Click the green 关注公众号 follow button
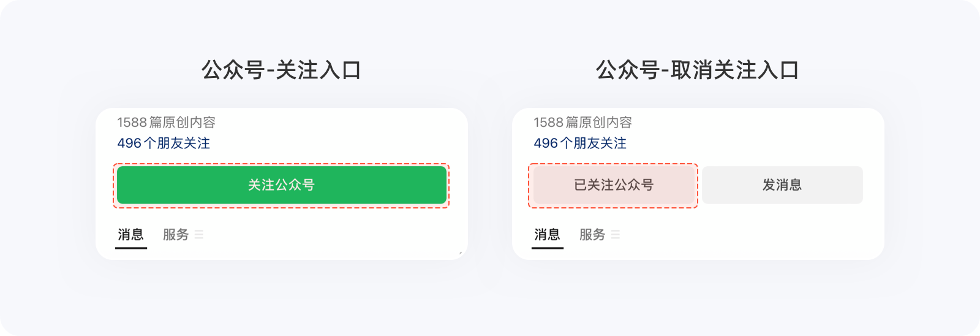The width and height of the screenshot is (980, 336). click(x=281, y=185)
